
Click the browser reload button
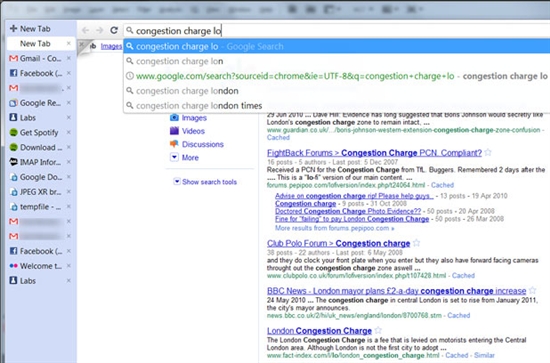click(x=114, y=31)
